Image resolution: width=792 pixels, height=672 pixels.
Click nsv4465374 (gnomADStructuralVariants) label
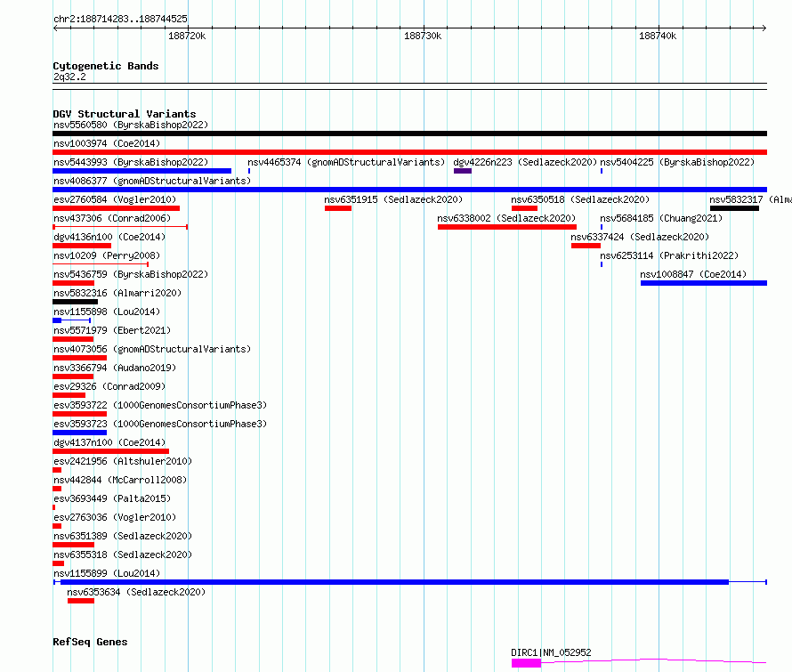pos(346,162)
